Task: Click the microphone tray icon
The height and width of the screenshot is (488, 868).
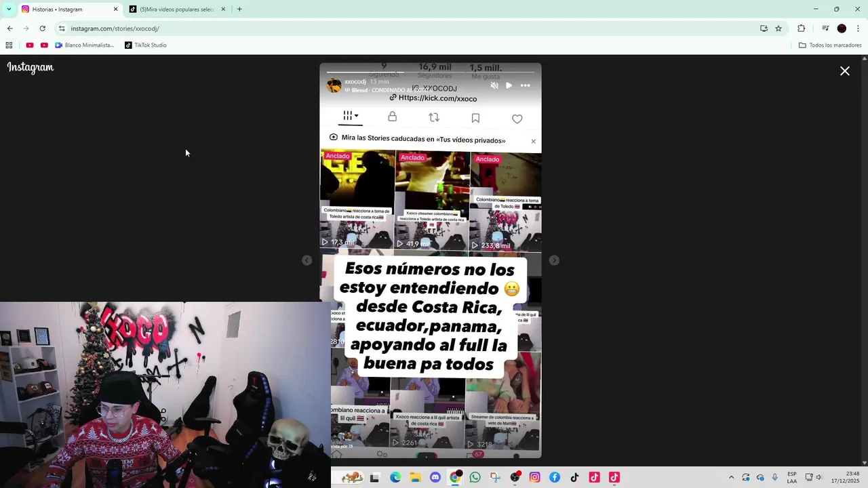Action: point(774,477)
